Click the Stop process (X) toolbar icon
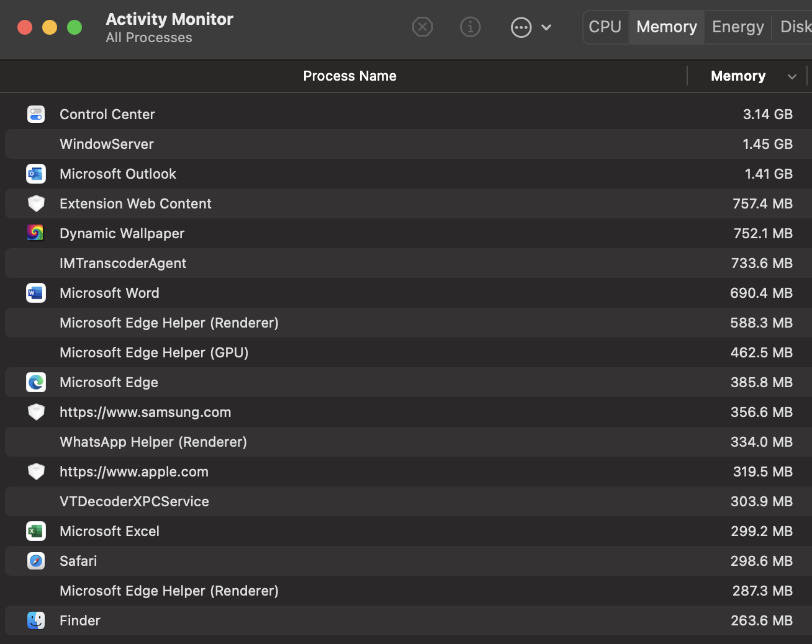Image resolution: width=812 pixels, height=644 pixels. [422, 27]
